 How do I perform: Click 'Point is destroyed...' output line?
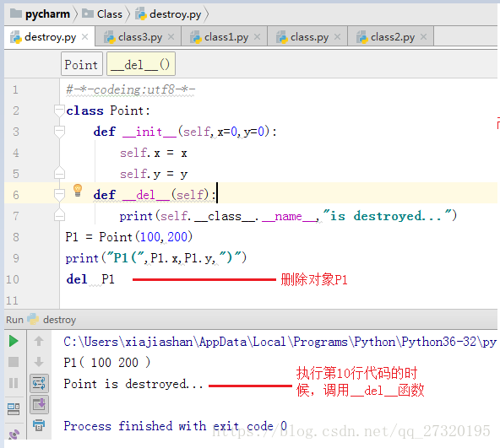tap(133, 384)
